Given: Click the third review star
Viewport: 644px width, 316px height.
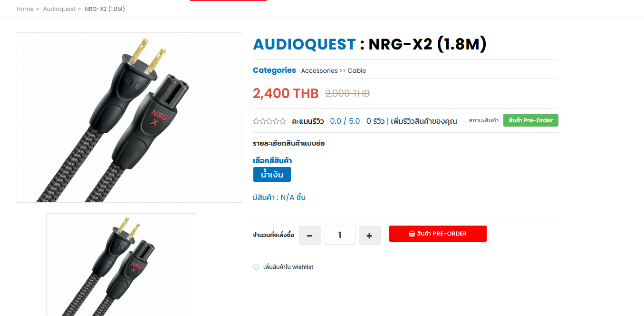Looking at the screenshot, I should coord(269,121).
